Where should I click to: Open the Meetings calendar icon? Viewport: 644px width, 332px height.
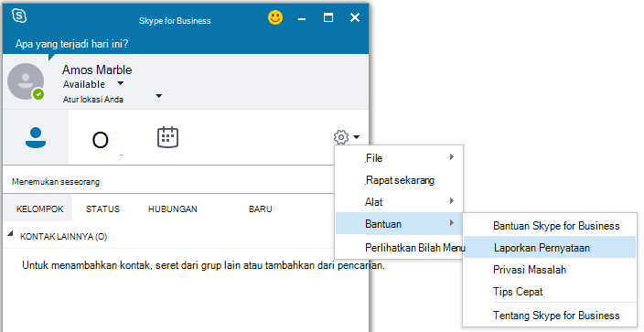167,137
